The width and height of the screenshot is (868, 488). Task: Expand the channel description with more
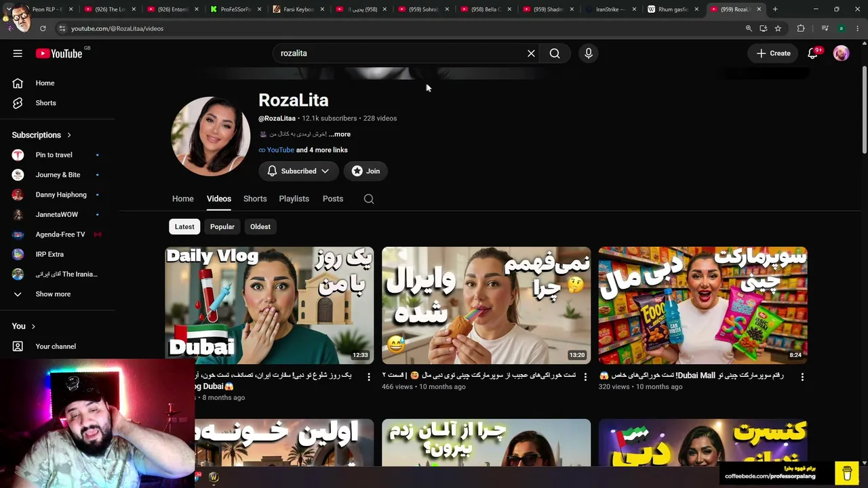(x=340, y=134)
